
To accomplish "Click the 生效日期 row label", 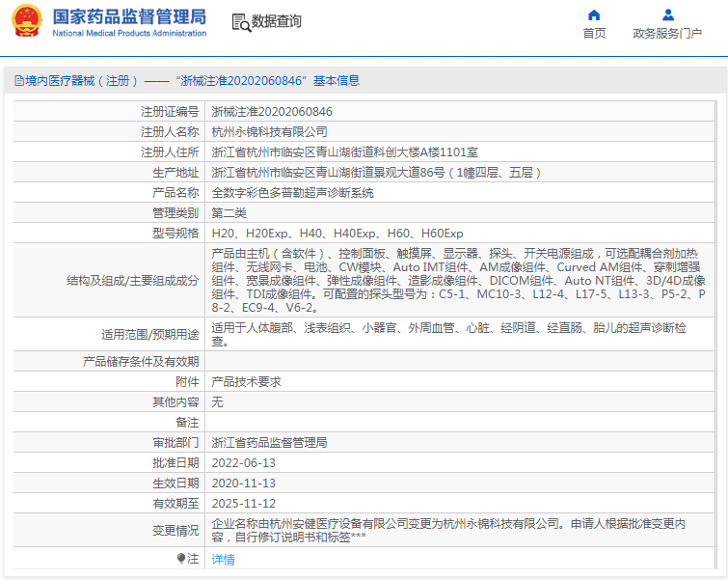I will tap(175, 483).
